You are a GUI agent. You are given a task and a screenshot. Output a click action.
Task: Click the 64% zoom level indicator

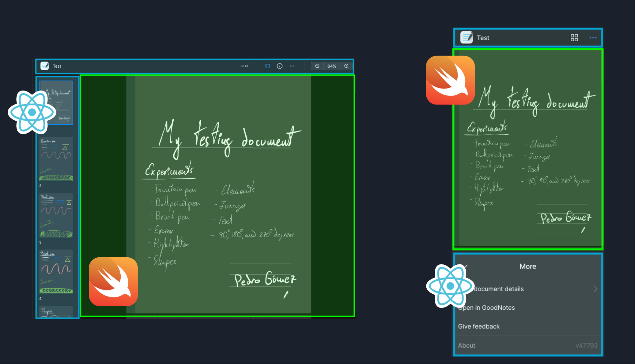pyautogui.click(x=331, y=66)
